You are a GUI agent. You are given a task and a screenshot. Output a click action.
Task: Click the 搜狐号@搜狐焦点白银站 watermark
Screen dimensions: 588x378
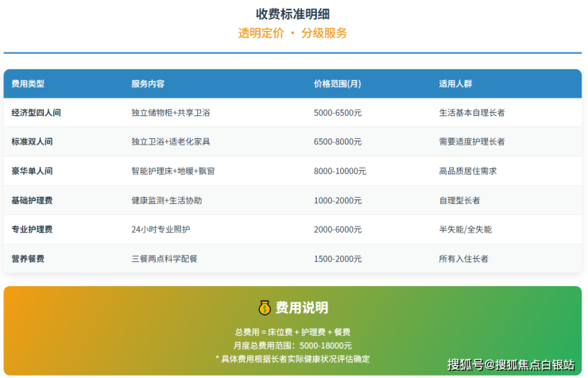click(x=510, y=364)
